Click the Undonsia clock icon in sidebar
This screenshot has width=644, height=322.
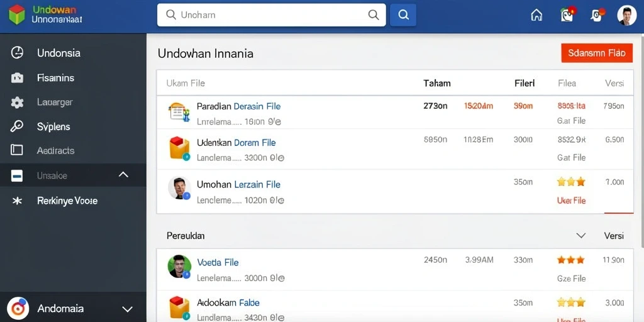[17, 53]
